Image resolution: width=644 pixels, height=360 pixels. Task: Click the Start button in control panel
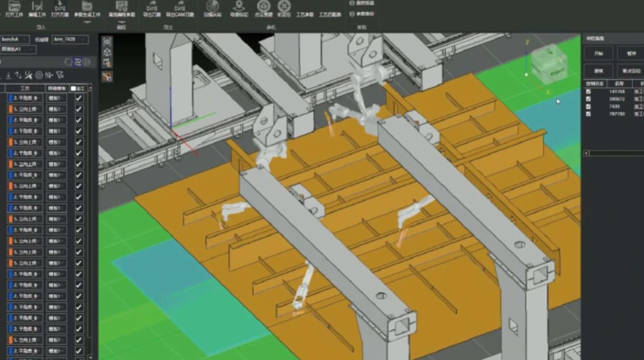pos(598,54)
